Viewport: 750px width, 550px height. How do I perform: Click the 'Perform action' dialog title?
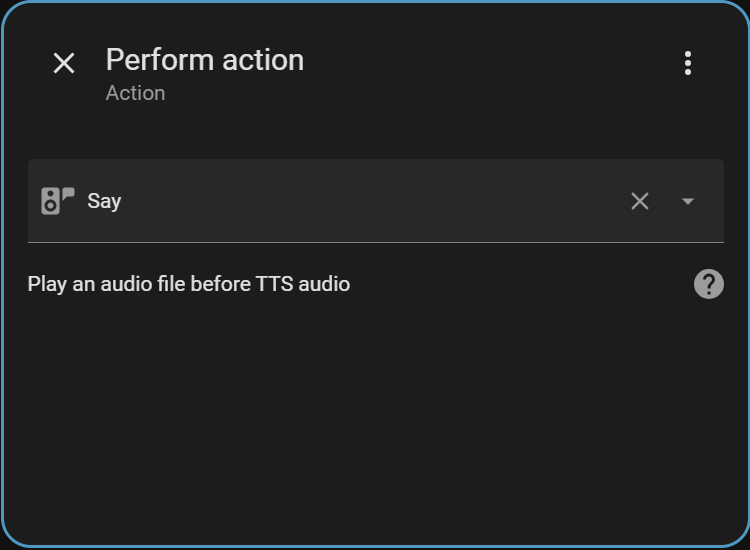(205, 60)
